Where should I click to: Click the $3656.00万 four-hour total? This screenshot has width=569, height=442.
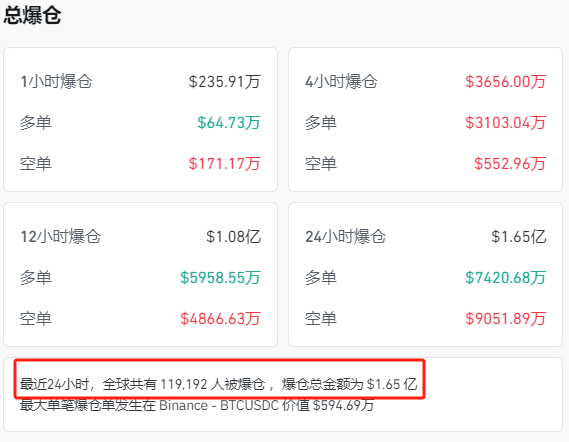coord(506,81)
